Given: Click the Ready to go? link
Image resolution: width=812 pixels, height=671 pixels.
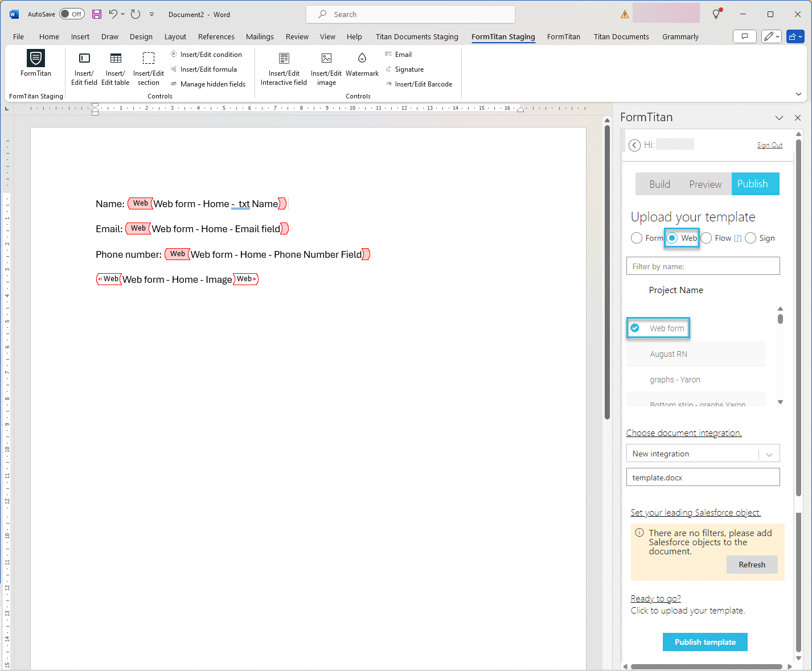Looking at the screenshot, I should click(x=655, y=599).
